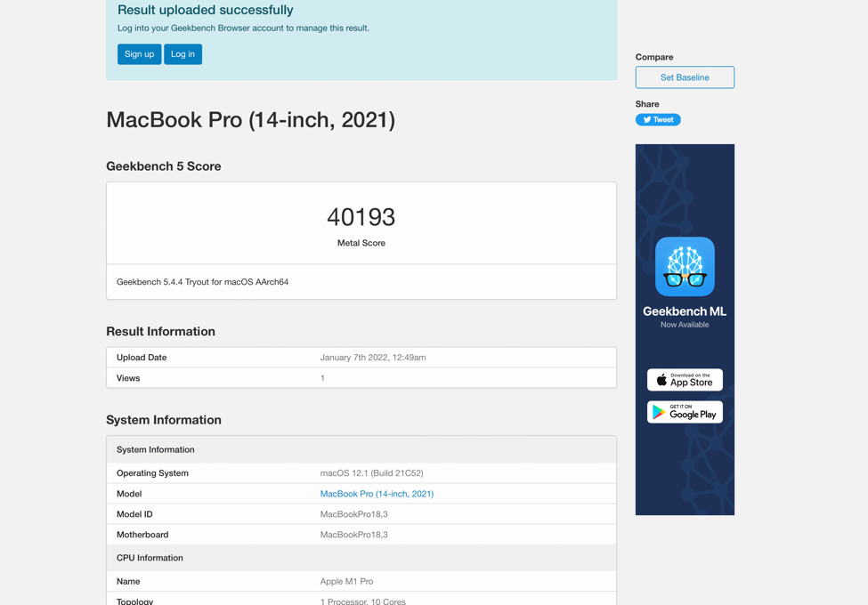Click the upload date January 7th 2022 value

click(x=373, y=358)
